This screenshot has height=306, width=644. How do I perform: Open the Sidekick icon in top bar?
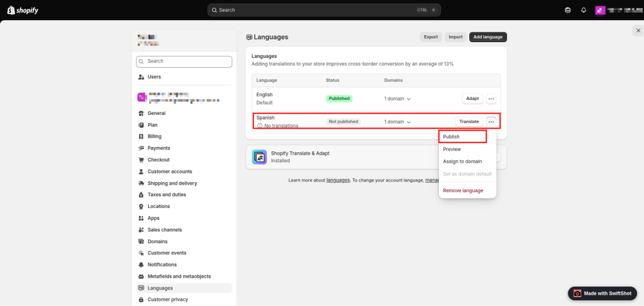coord(568,10)
